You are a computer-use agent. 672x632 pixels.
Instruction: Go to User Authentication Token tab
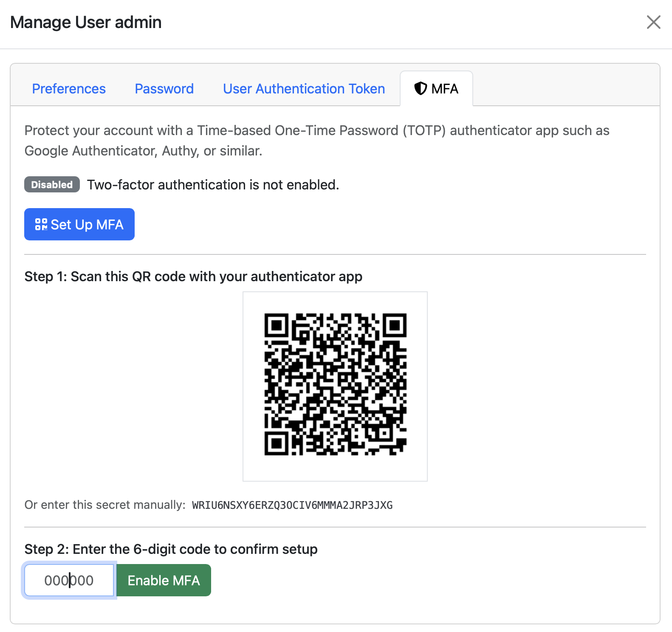coord(304,89)
